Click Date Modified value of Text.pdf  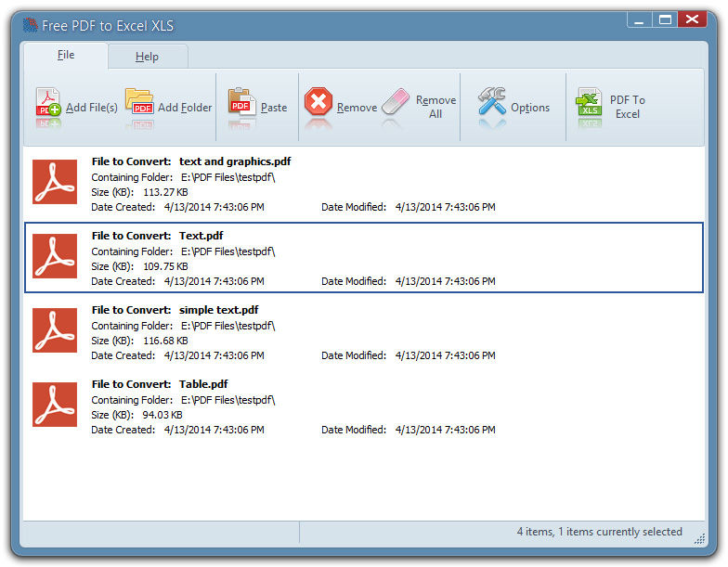(x=446, y=281)
